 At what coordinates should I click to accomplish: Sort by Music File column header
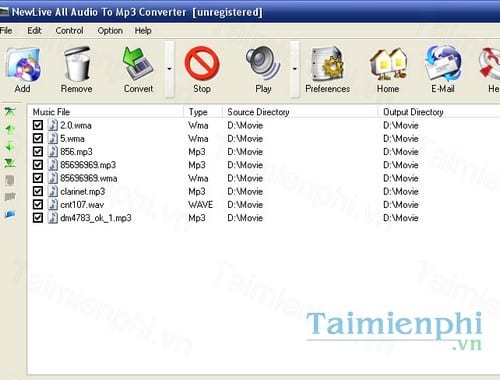pos(106,112)
